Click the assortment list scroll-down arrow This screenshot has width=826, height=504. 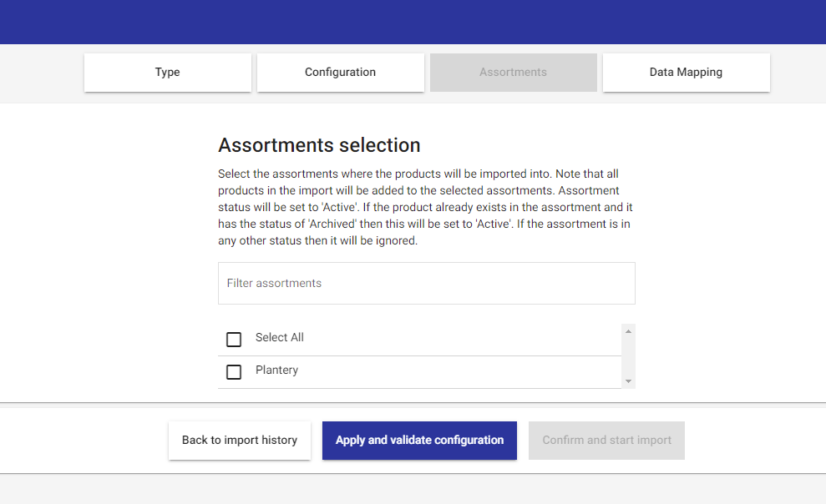(x=628, y=381)
